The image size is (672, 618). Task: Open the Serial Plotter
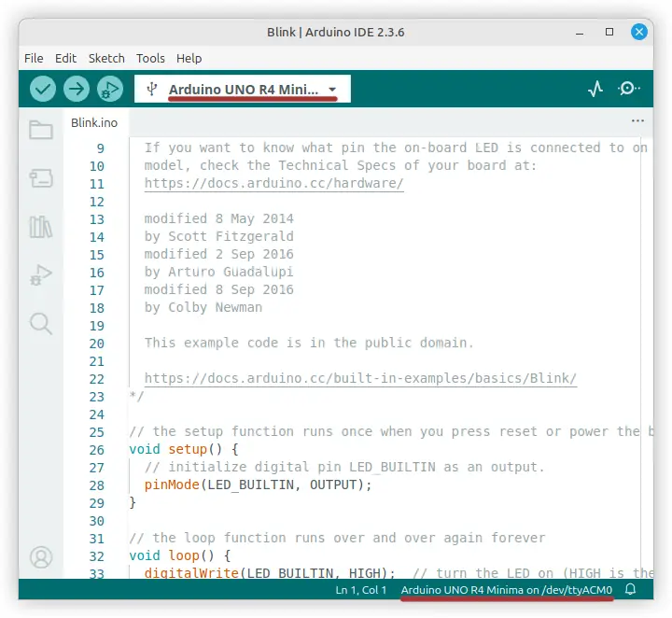tap(595, 89)
